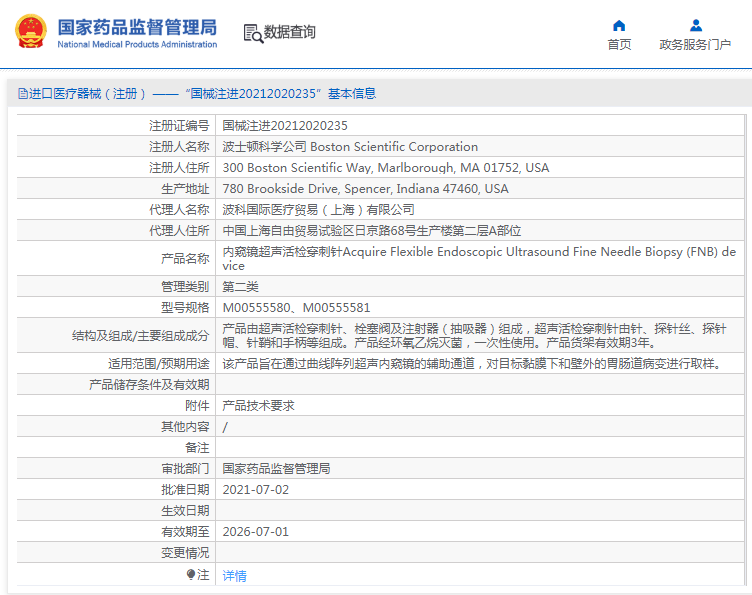Screen dimensions: 752x595
Task: Click the 型号规格 row label
Action: pos(185,308)
